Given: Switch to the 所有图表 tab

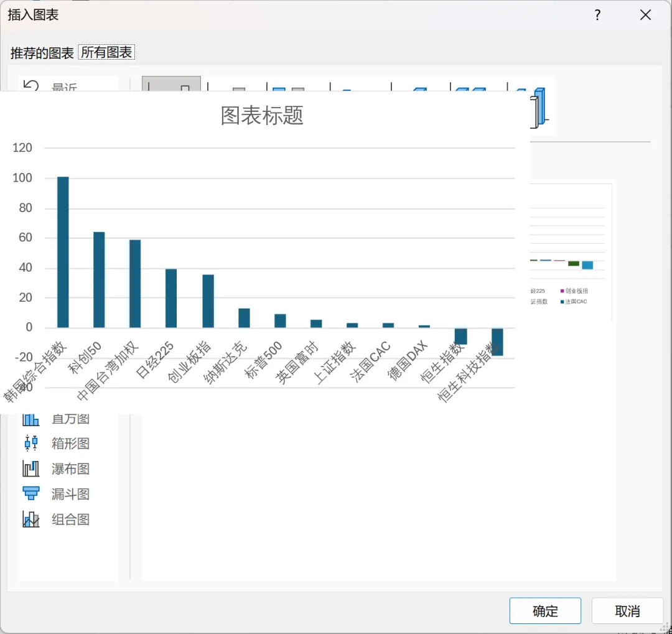Looking at the screenshot, I should (x=106, y=52).
